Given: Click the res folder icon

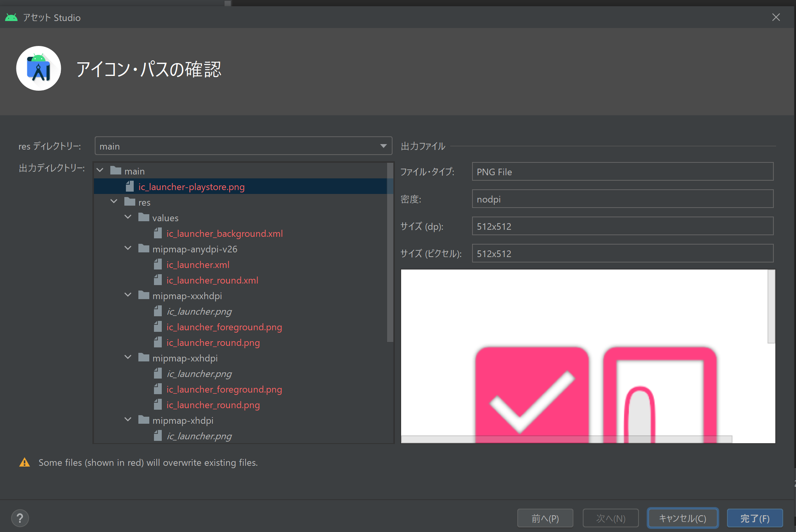Looking at the screenshot, I should (x=130, y=202).
